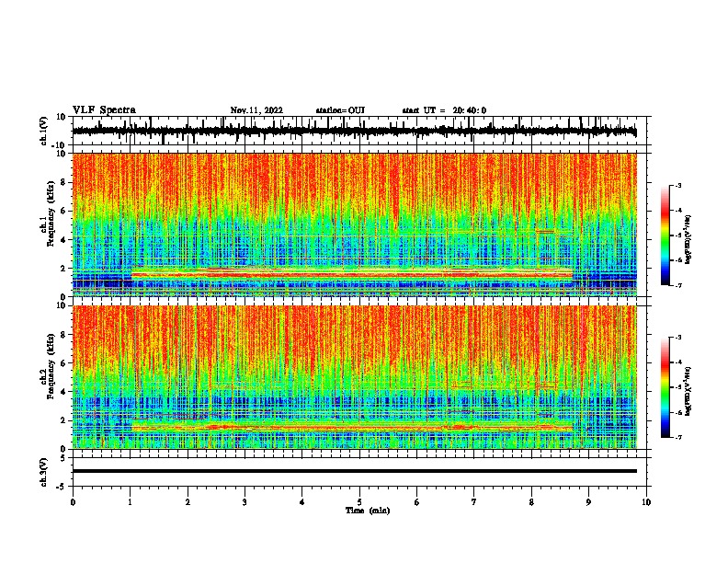Click time axis tick label "6"
728x563 pixels.
point(417,502)
